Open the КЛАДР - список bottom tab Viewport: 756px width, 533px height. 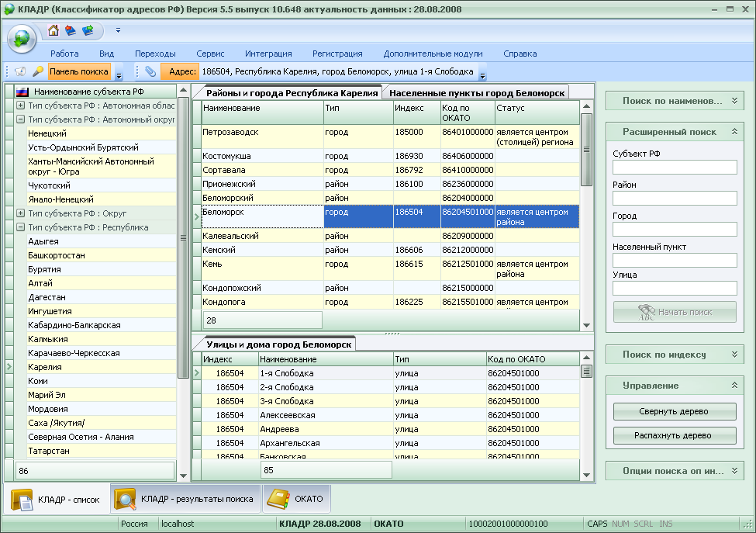pos(57,499)
